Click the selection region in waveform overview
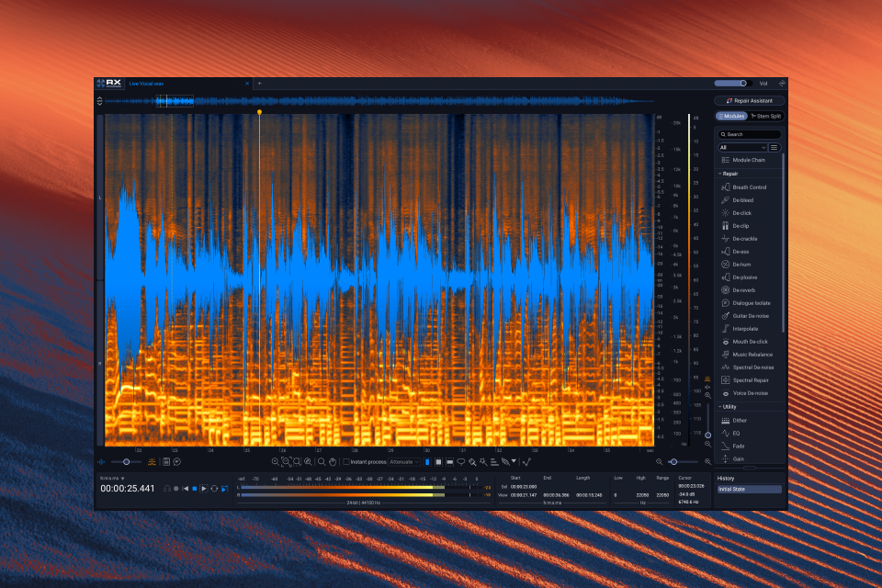This screenshot has width=882, height=588. 175,101
